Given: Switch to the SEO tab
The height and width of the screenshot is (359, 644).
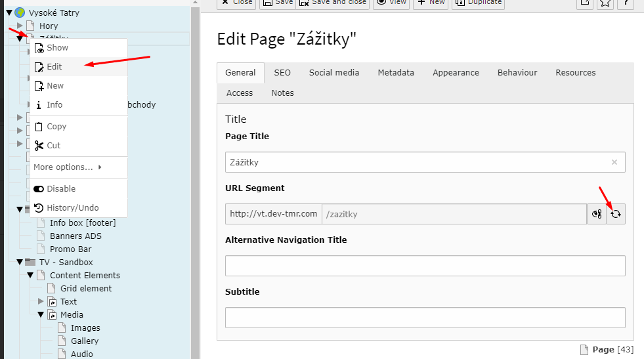Looking at the screenshot, I should click(x=282, y=73).
